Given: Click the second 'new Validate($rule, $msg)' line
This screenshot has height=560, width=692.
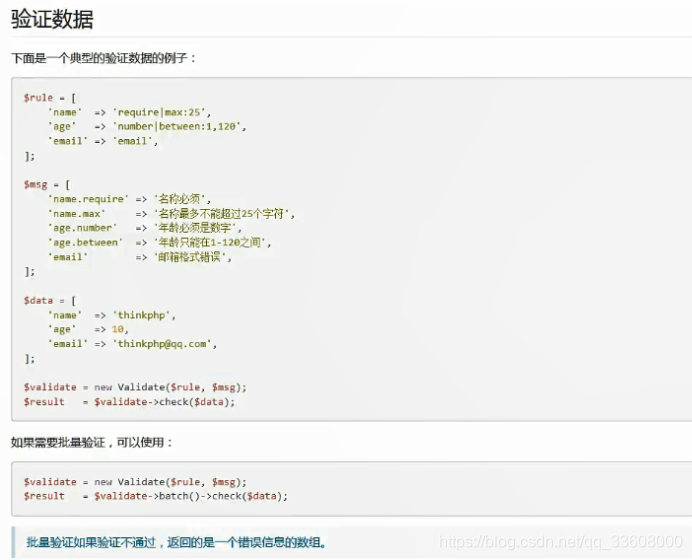Looking at the screenshot, I should tap(135, 481).
